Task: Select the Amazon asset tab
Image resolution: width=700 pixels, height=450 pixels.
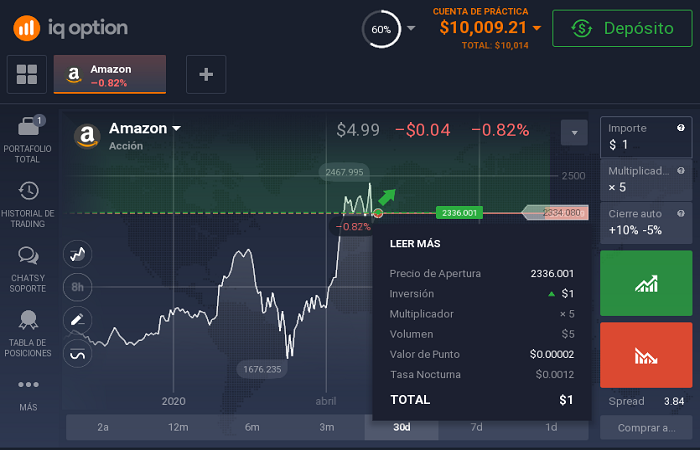Action: (x=110, y=75)
